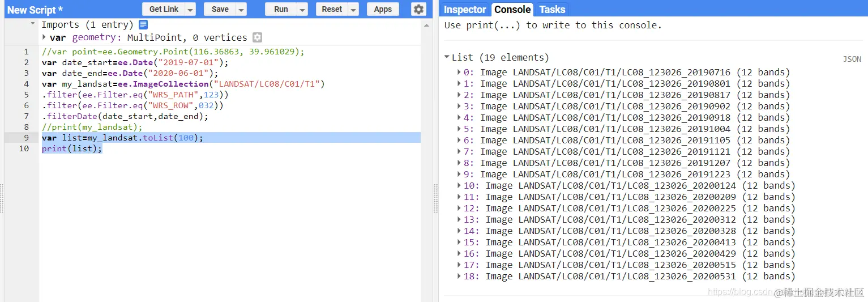
Task: Open the Reset dropdown arrow
Action: [x=353, y=9]
